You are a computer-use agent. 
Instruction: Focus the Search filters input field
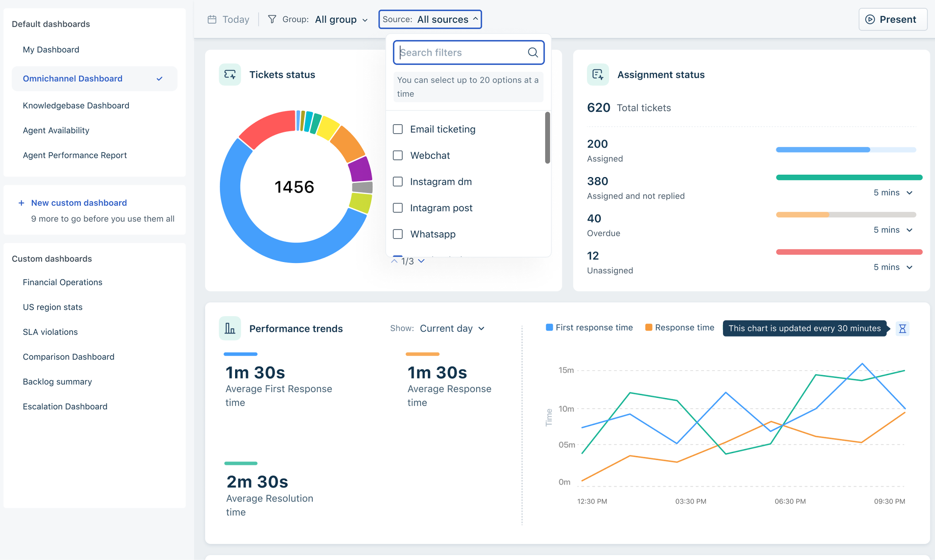coord(461,52)
